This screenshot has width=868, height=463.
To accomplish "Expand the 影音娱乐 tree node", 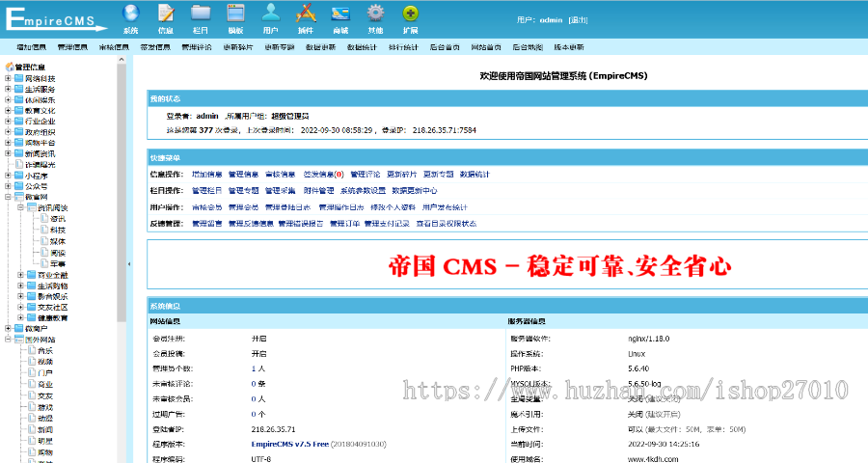I will pos(20,296).
